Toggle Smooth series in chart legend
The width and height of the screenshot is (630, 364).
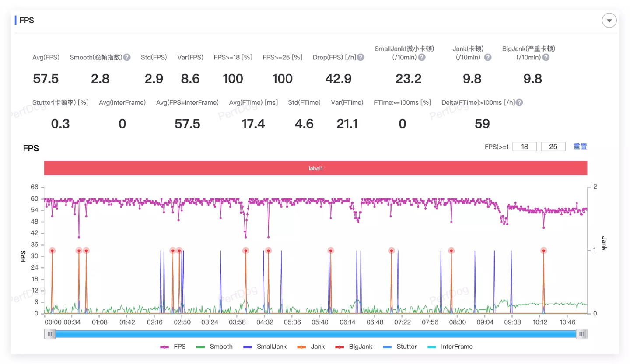coord(214,347)
